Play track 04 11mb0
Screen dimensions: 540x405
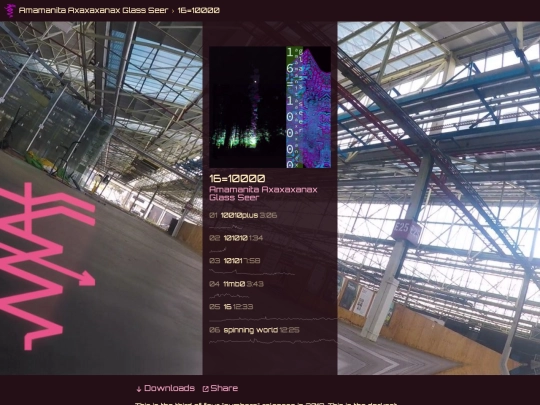[234, 284]
